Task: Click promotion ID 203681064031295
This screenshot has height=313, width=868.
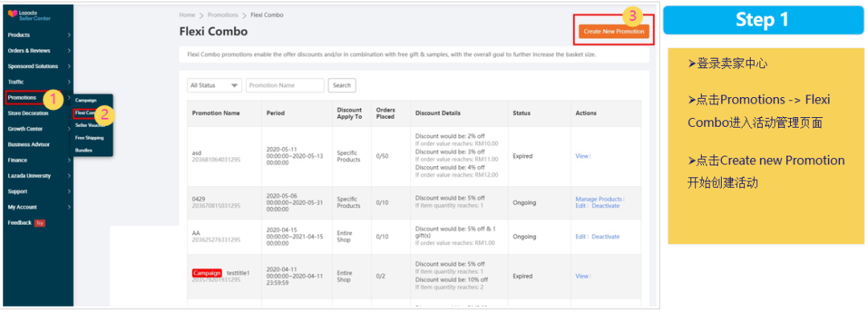Action: click(216, 160)
